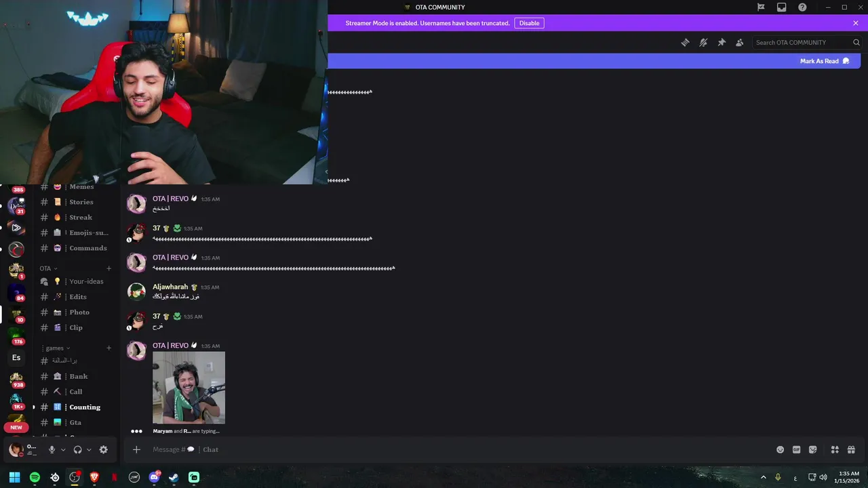Image resolution: width=868 pixels, height=488 pixels.
Task: Open the Apps launcher in chat bar
Action: pos(835,449)
